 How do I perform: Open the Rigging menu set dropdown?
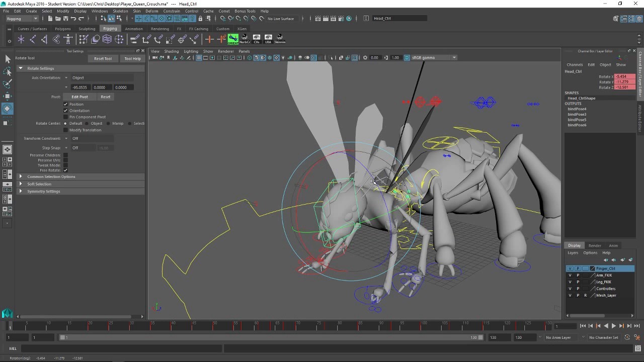point(22,19)
